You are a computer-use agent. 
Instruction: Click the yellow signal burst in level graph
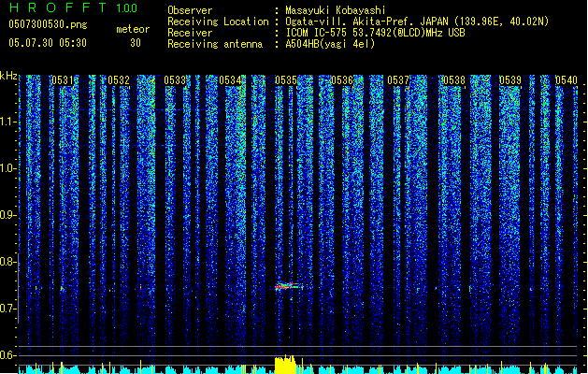tap(285, 365)
